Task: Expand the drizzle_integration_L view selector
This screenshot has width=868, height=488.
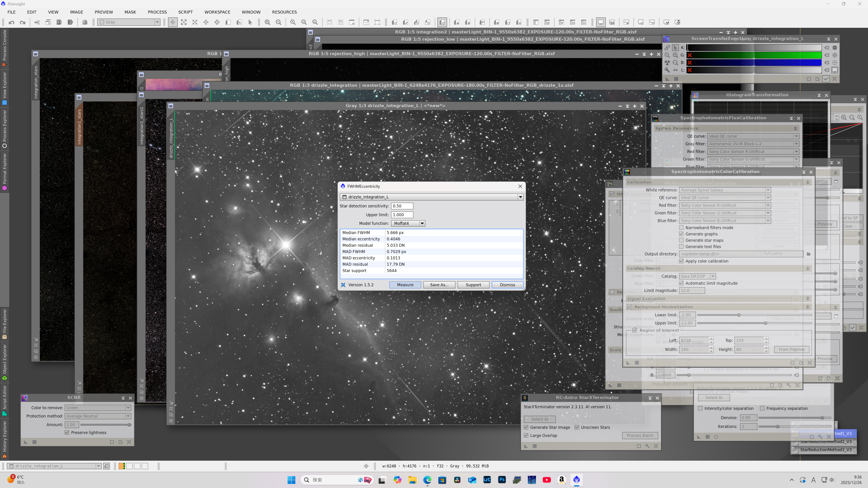Action: tap(520, 197)
